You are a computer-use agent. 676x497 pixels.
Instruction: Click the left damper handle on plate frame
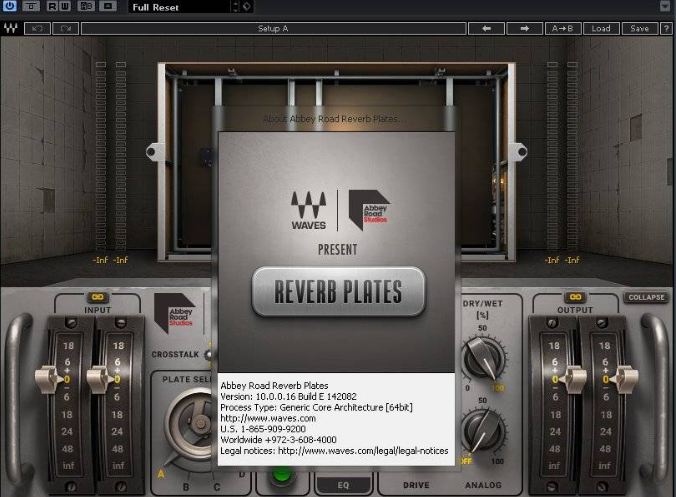point(155,152)
